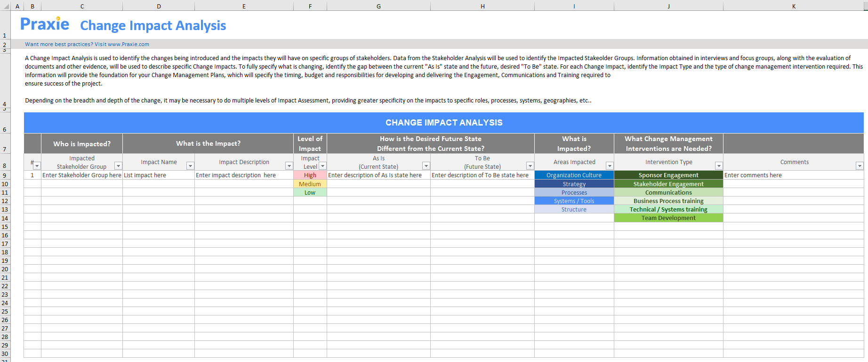Select row 25 header

coord(5,311)
